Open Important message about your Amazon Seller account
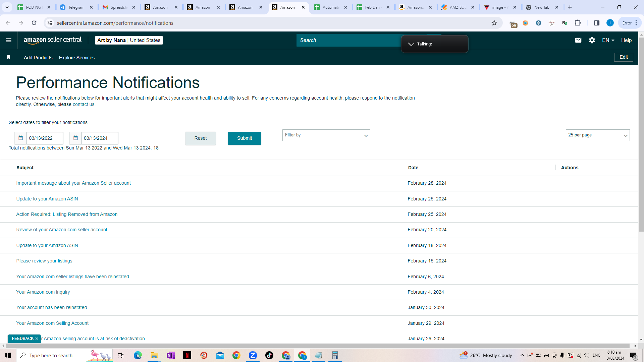This screenshot has height=362, width=644. click(x=73, y=183)
